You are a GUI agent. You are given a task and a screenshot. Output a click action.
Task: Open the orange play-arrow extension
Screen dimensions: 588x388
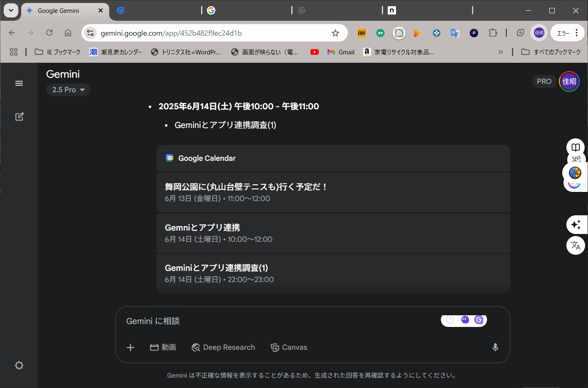point(418,33)
